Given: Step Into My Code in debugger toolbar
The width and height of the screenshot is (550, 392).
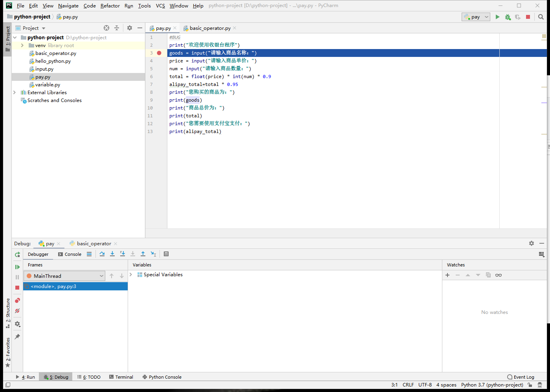Looking at the screenshot, I should tap(123, 254).
